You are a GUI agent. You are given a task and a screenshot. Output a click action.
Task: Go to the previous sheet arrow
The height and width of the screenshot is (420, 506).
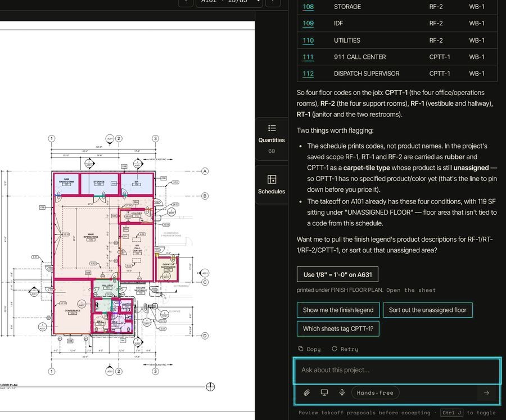186,2
